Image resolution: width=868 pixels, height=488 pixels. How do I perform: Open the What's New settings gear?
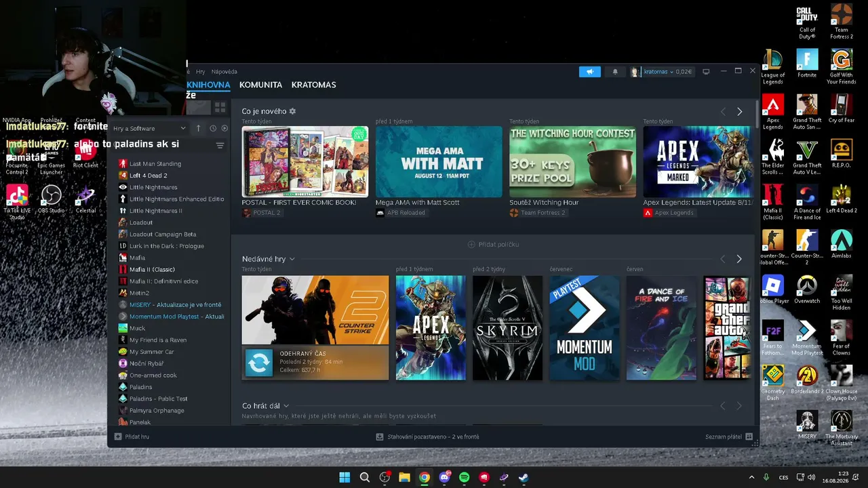(x=292, y=111)
